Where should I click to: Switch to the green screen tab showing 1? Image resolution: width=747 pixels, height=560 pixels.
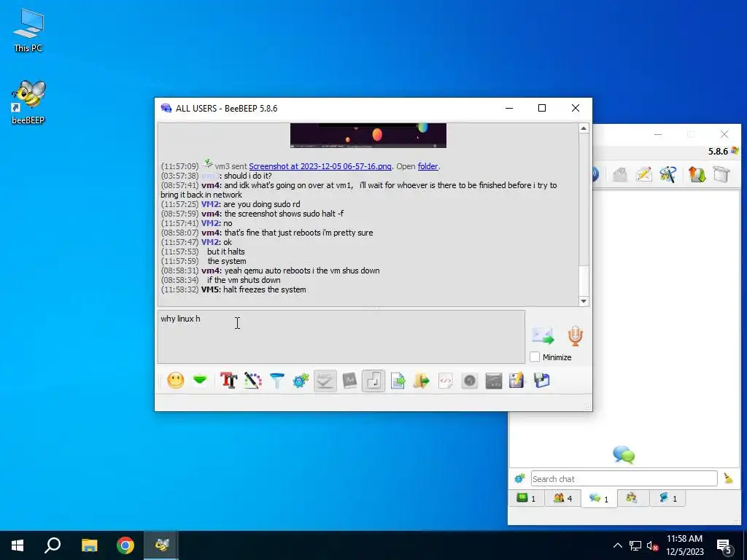[527, 498]
